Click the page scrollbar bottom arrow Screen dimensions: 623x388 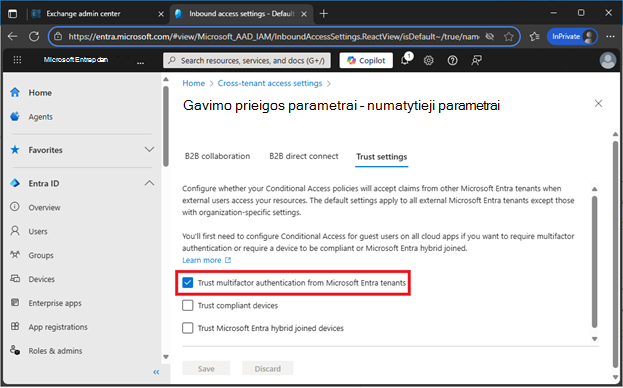(615, 377)
